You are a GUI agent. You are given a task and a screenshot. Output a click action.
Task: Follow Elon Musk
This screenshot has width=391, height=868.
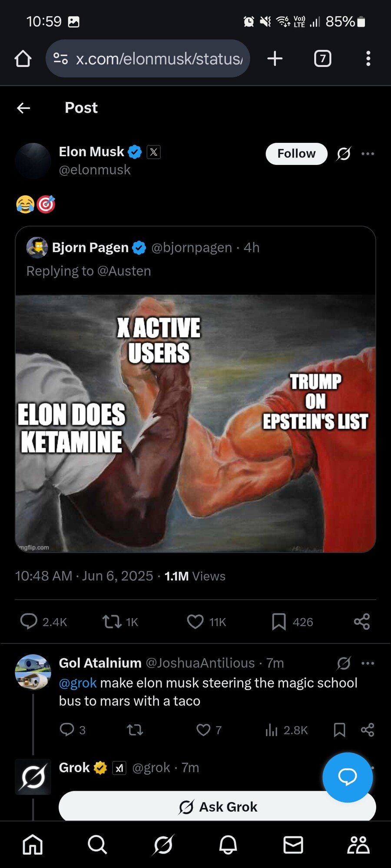coord(296,154)
